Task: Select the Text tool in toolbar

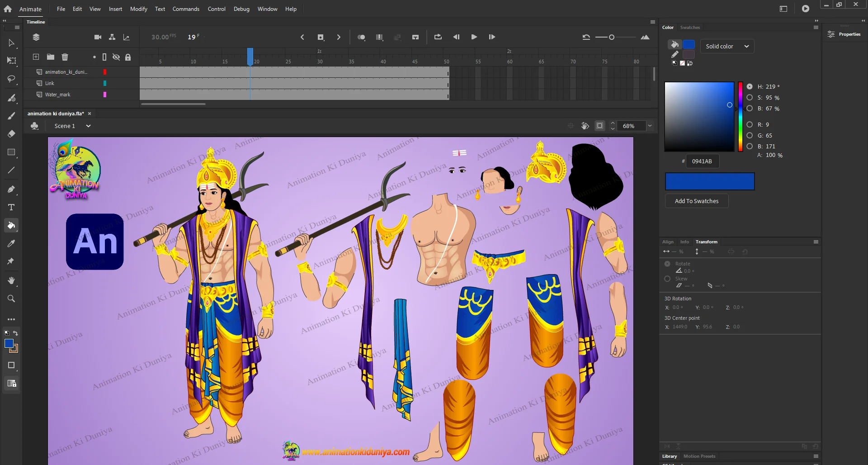Action: [x=11, y=207]
